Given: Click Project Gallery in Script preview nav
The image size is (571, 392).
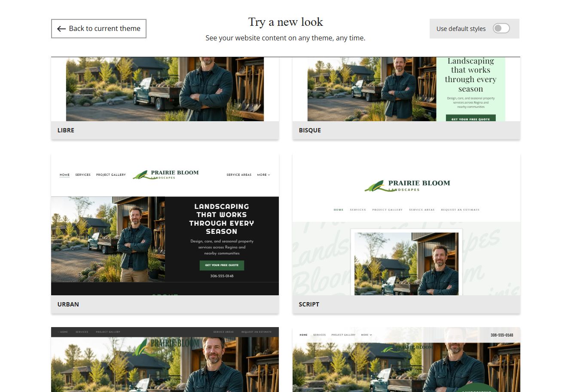Looking at the screenshot, I should tap(388, 210).
